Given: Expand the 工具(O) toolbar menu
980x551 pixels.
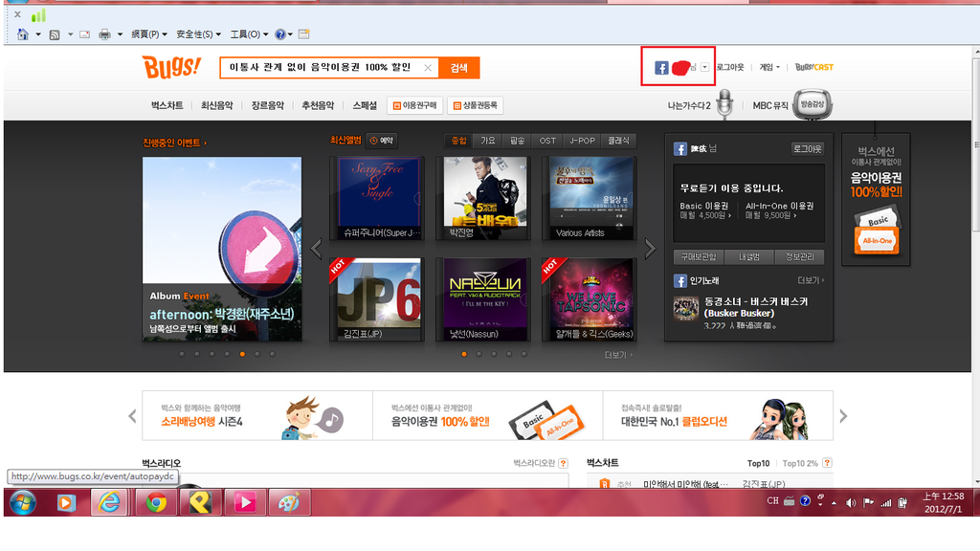Looking at the screenshot, I should tap(249, 34).
